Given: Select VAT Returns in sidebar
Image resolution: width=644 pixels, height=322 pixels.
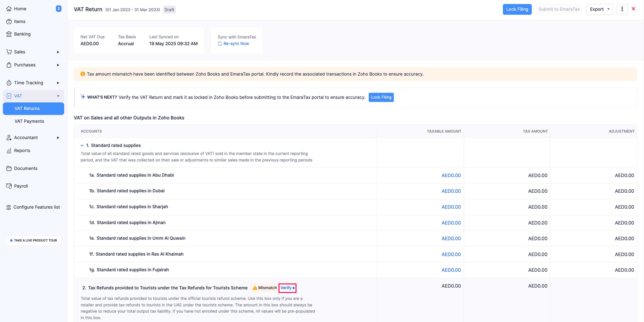Looking at the screenshot, I should pyautogui.click(x=27, y=108).
